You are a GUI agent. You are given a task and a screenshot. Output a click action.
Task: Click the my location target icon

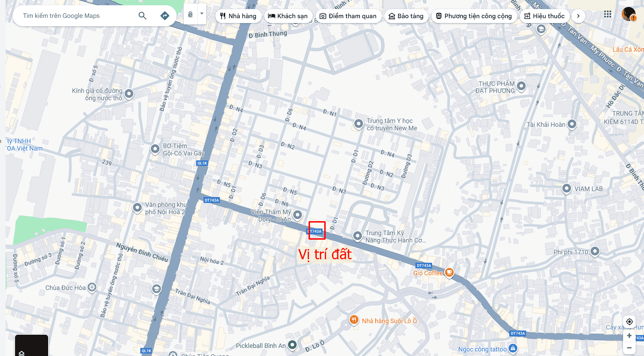(629, 322)
